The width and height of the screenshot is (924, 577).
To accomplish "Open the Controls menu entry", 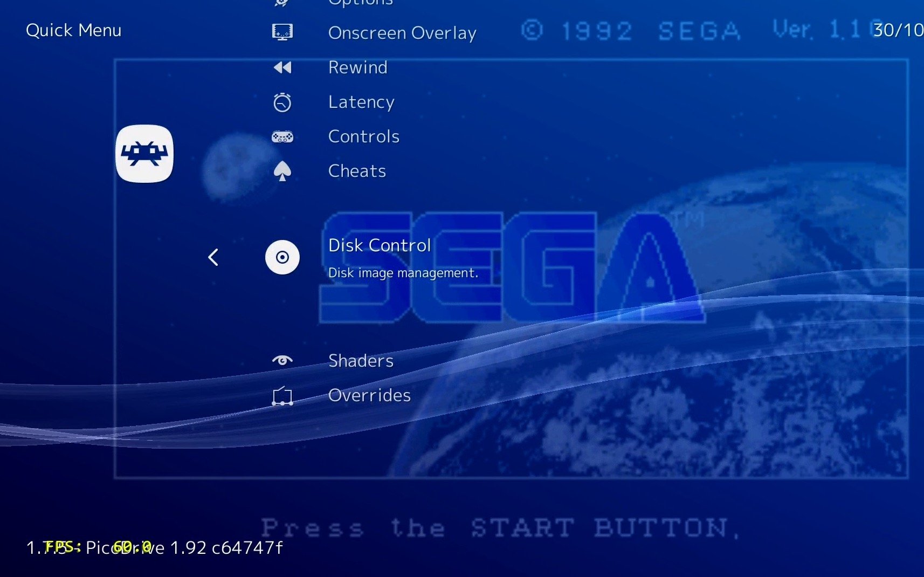I will 364,136.
